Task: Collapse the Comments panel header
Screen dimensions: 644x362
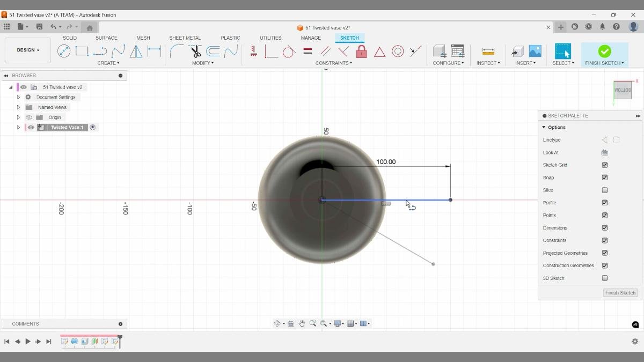Action: click(120, 323)
